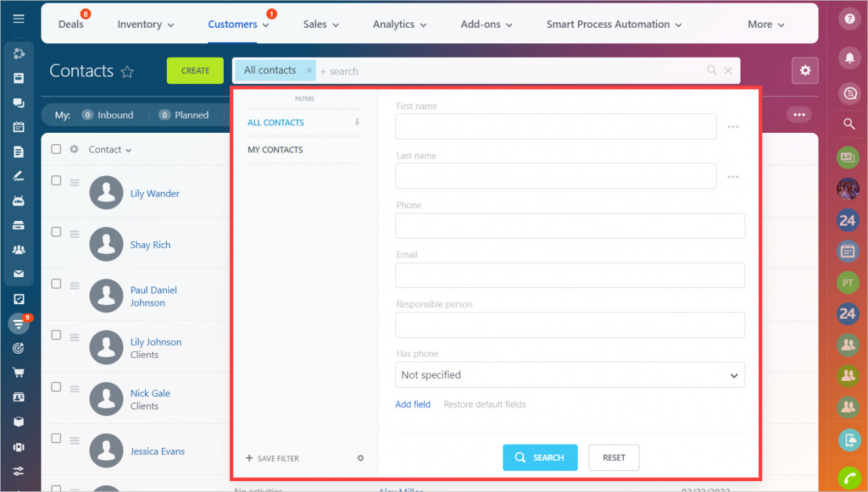
Task: Click the SEARCH button in filter panel
Action: [x=540, y=457]
